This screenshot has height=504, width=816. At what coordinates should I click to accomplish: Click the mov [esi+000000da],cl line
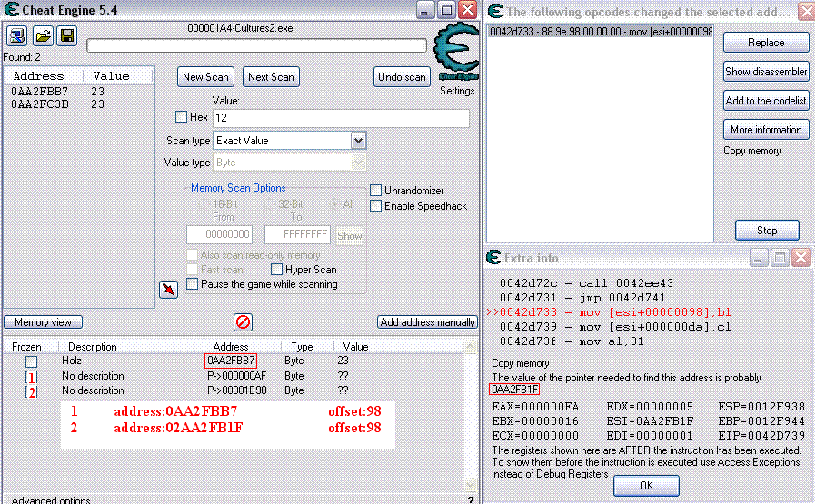point(615,327)
